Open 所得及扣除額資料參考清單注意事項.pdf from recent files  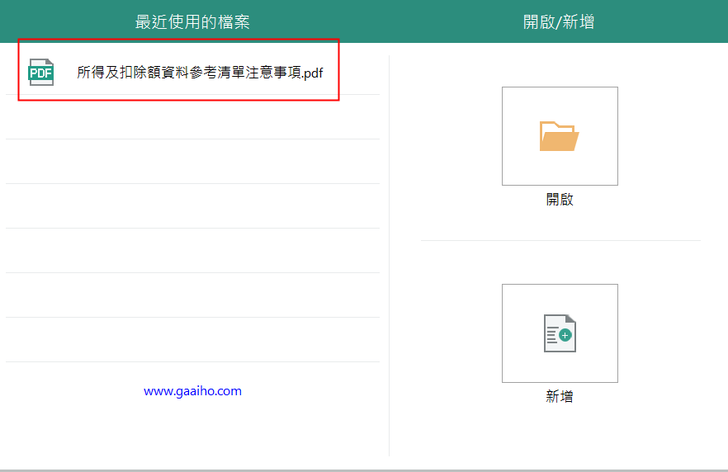coord(200,72)
